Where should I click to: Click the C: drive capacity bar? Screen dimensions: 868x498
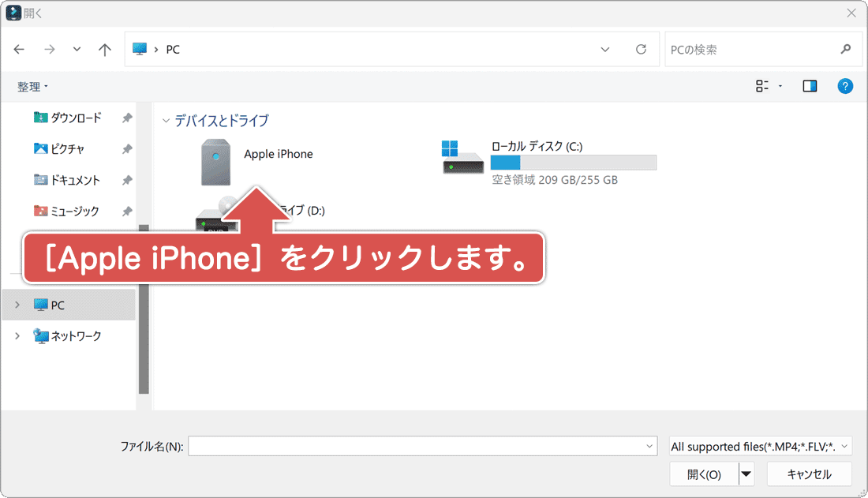pyautogui.click(x=571, y=163)
